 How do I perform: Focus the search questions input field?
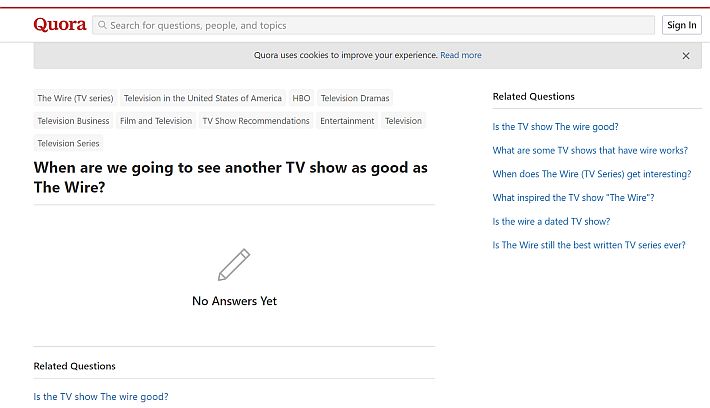374,25
